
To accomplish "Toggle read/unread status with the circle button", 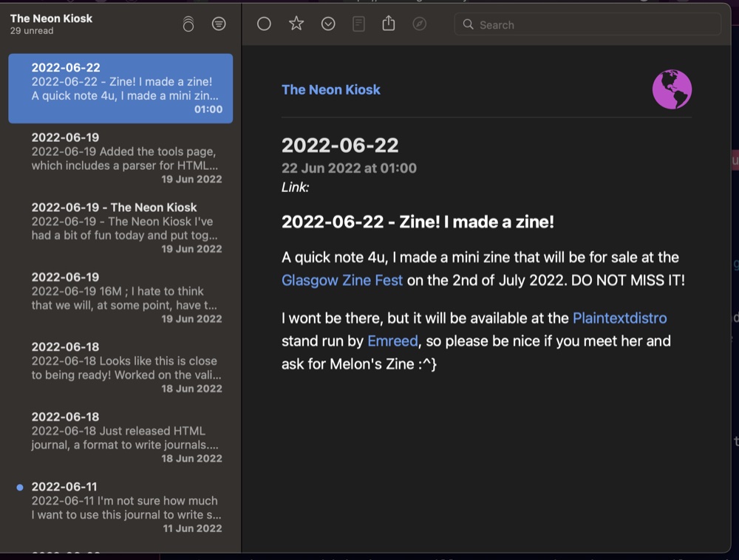I will click(x=264, y=24).
